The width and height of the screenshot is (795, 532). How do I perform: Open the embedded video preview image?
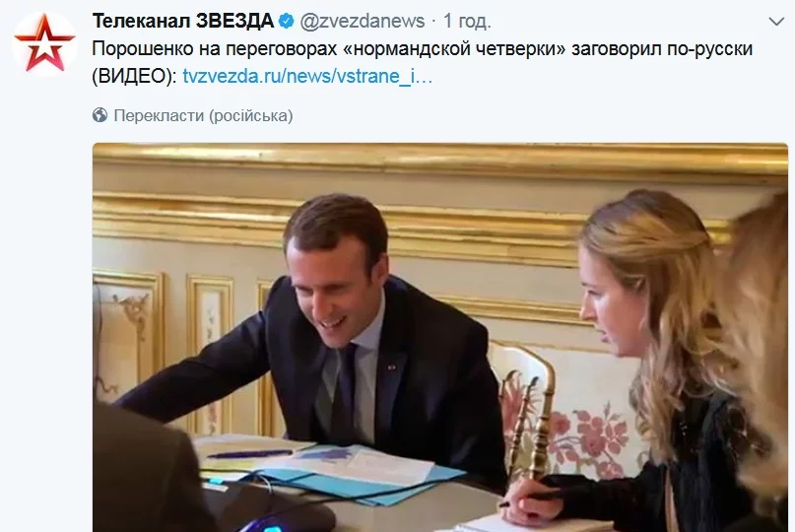[440, 338]
